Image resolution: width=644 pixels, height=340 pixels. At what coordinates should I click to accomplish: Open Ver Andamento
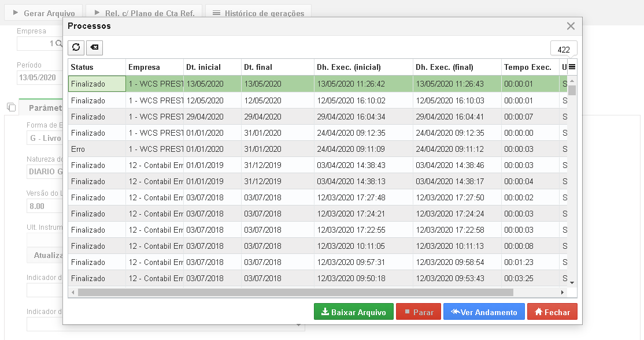pos(484,312)
